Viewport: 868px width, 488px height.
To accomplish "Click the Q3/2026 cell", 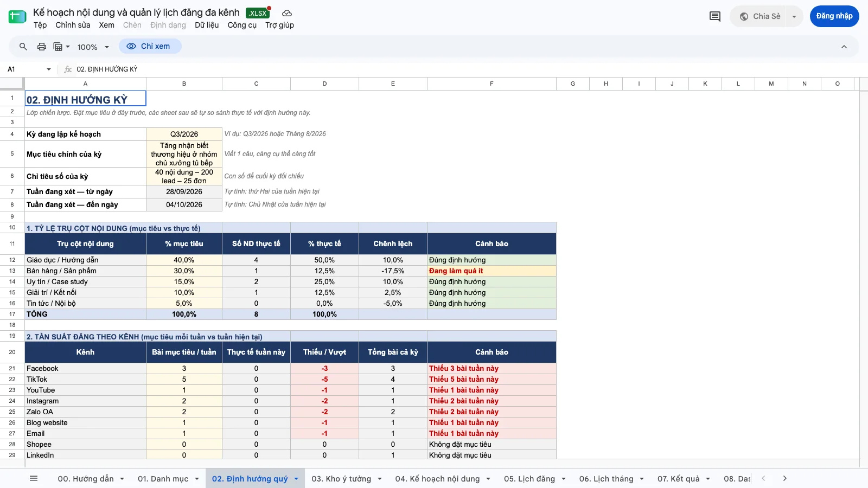I will pyautogui.click(x=184, y=134).
